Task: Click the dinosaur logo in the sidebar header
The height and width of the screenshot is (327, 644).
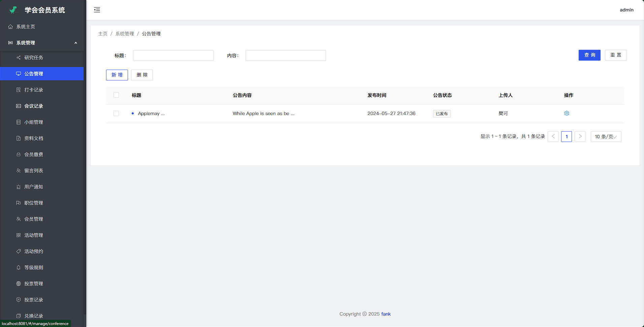Action: pos(13,10)
